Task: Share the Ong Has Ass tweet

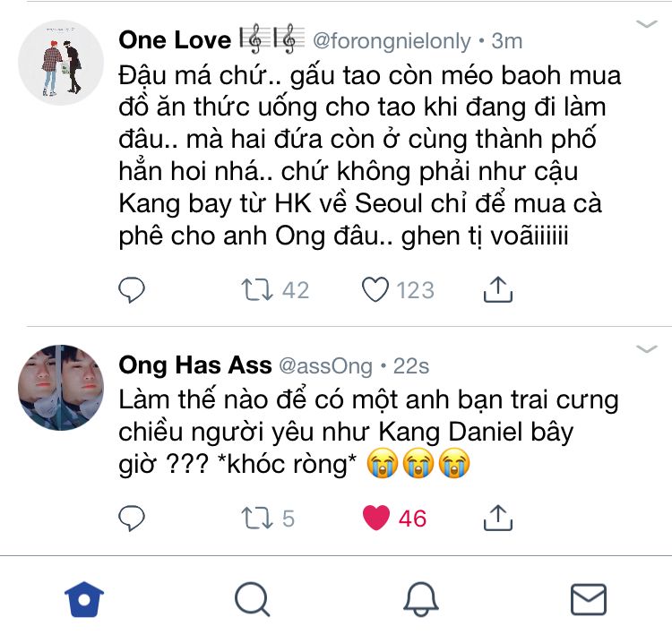Action: tap(497, 517)
